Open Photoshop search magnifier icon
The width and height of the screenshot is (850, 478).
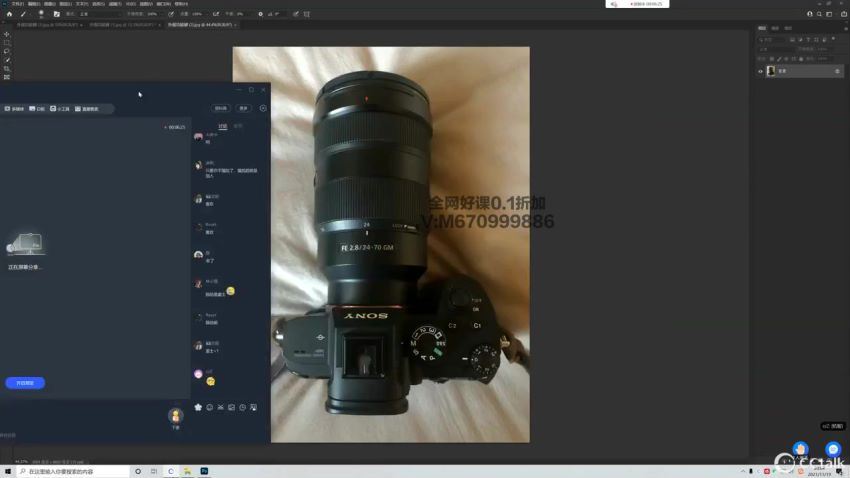click(x=819, y=14)
